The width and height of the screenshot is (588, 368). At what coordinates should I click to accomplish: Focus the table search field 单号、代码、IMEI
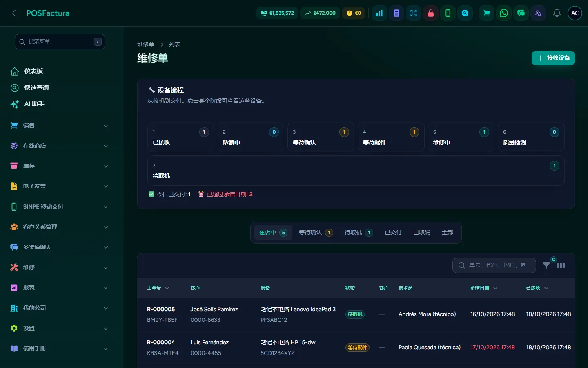click(494, 265)
